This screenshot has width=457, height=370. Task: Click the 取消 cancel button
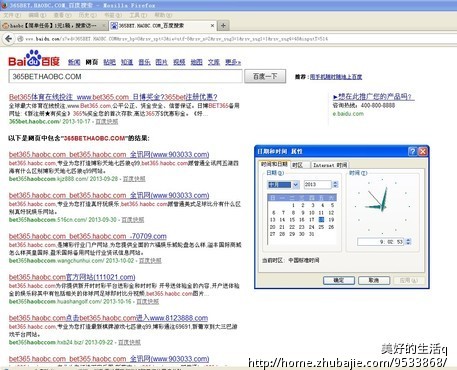click(x=374, y=280)
